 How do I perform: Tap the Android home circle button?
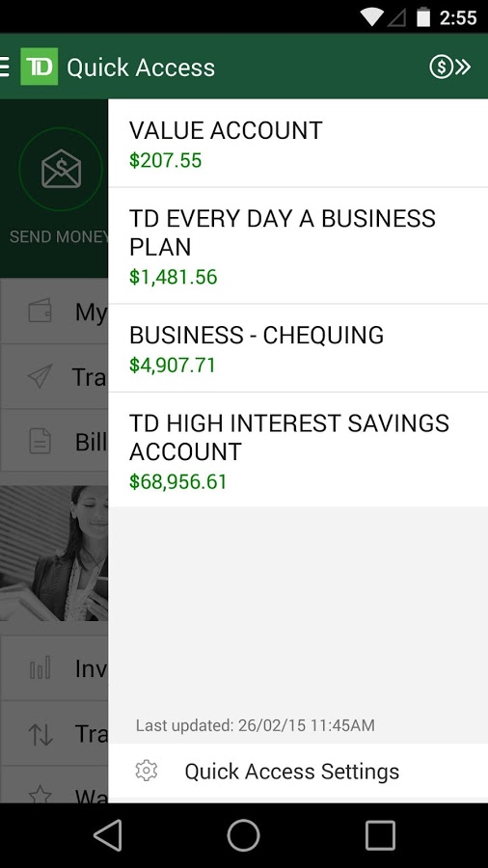click(x=243, y=835)
